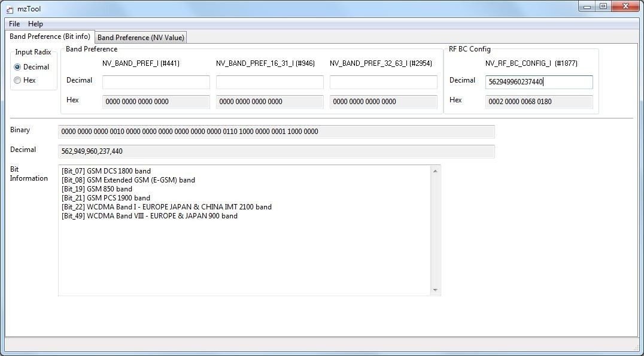The image size is (644, 356).
Task: Click the NV_BAND_PREF_32_63_I hex value field
Action: point(384,102)
